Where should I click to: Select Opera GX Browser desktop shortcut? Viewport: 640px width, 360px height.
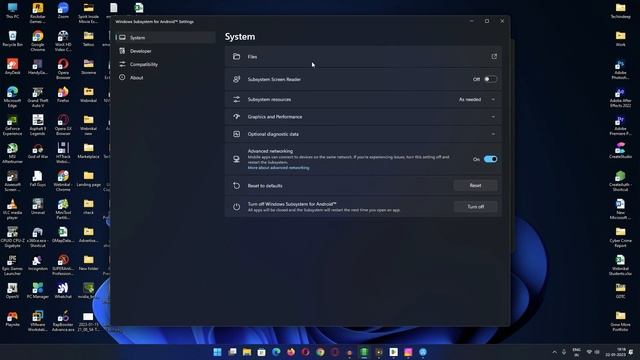pyautogui.click(x=63, y=125)
